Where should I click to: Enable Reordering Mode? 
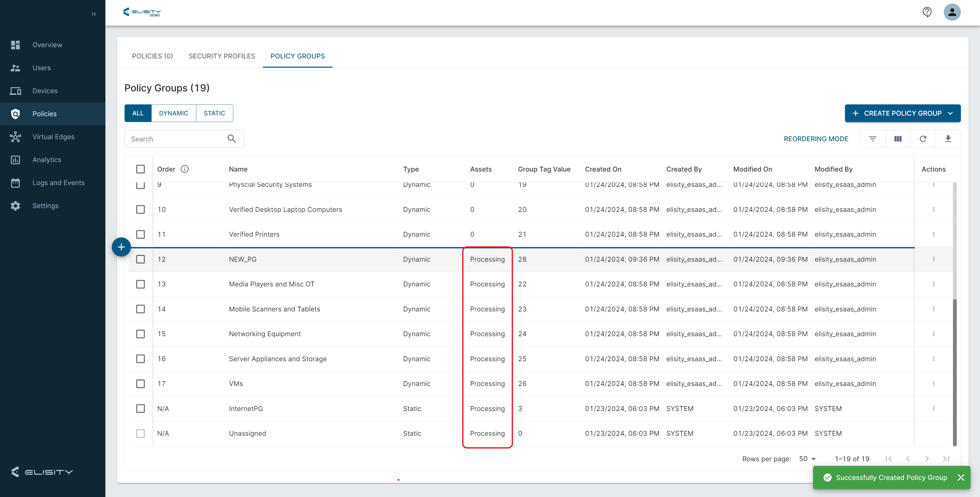click(x=816, y=139)
